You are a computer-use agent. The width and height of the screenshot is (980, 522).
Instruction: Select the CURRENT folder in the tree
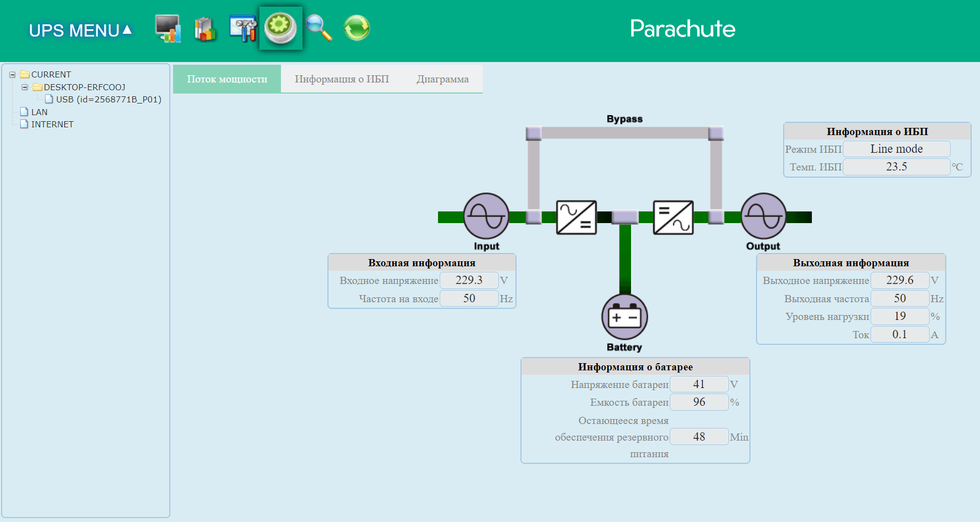[x=51, y=75]
